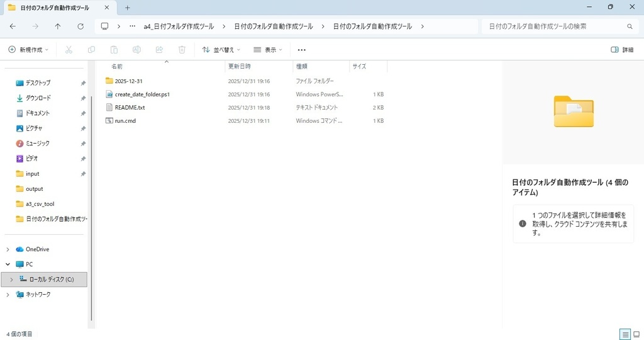644x340 pixels.
Task: Select the run.cmd file icon
Action: [109, 120]
